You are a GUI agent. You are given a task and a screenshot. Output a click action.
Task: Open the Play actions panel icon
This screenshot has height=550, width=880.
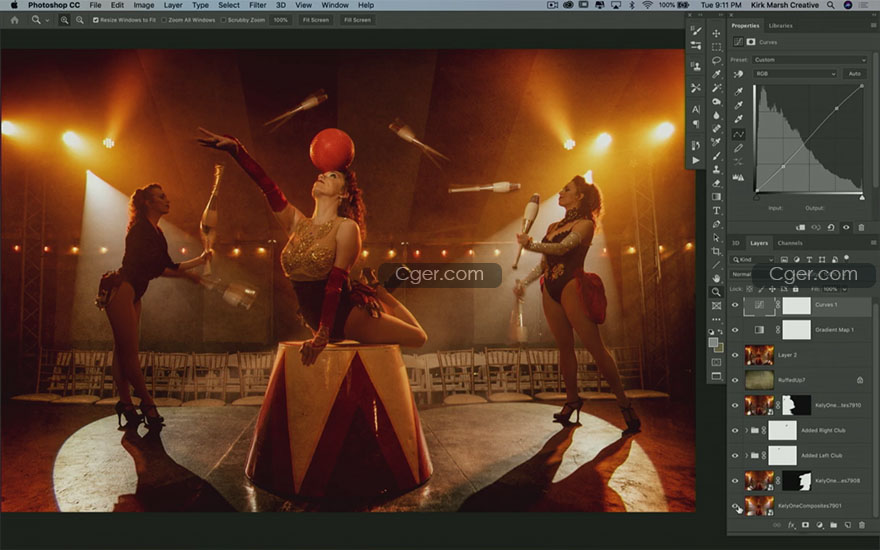pos(696,161)
